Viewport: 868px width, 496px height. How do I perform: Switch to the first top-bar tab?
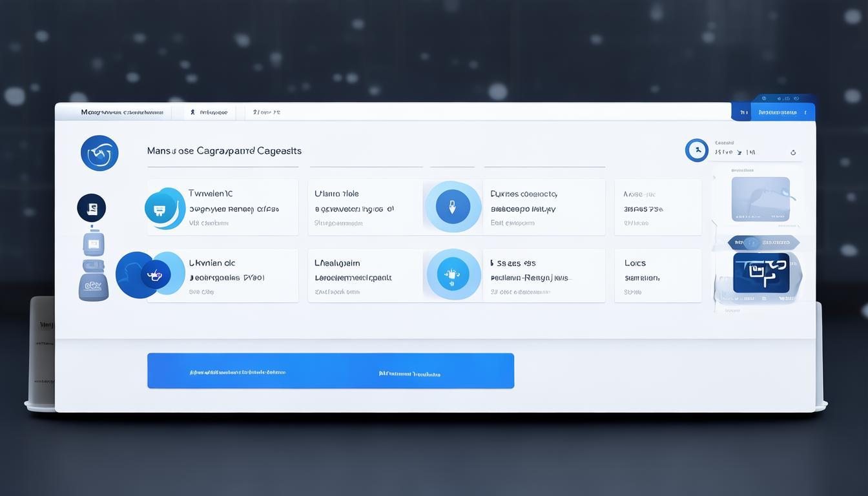(122, 112)
